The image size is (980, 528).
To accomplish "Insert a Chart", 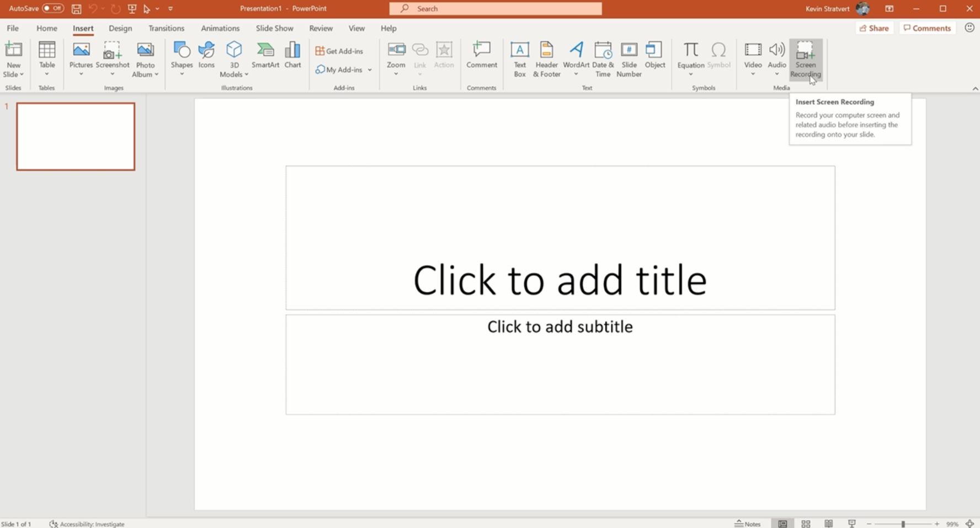I will point(292,58).
